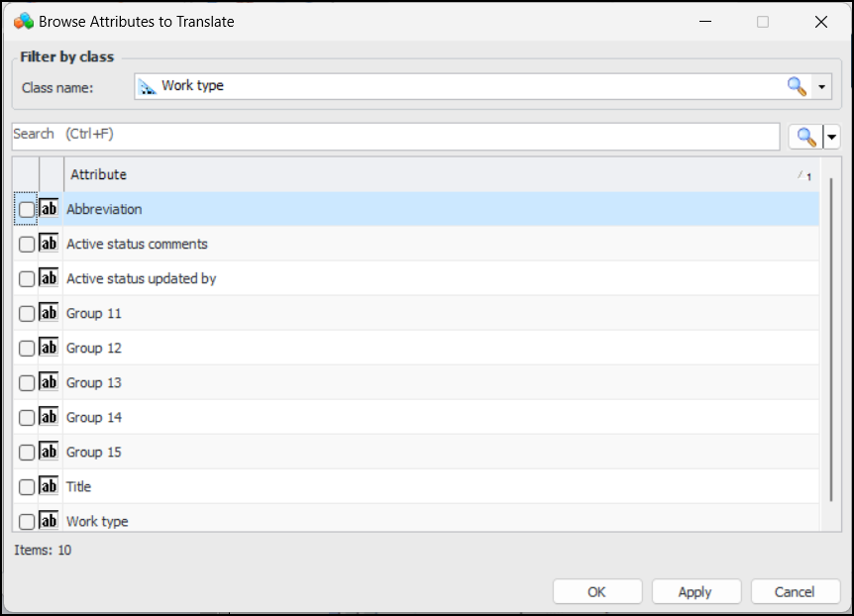The width and height of the screenshot is (854, 616).
Task: Open the search options dropdown arrow
Action: pos(832,137)
